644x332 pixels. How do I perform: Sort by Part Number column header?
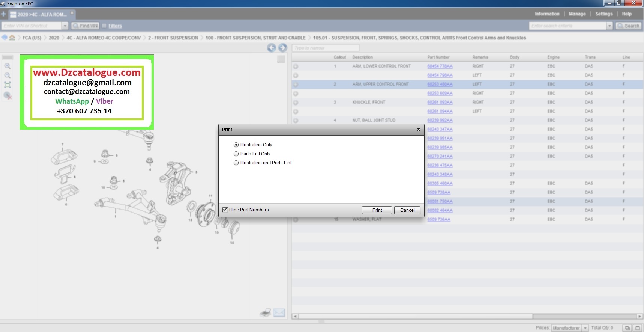tap(438, 57)
